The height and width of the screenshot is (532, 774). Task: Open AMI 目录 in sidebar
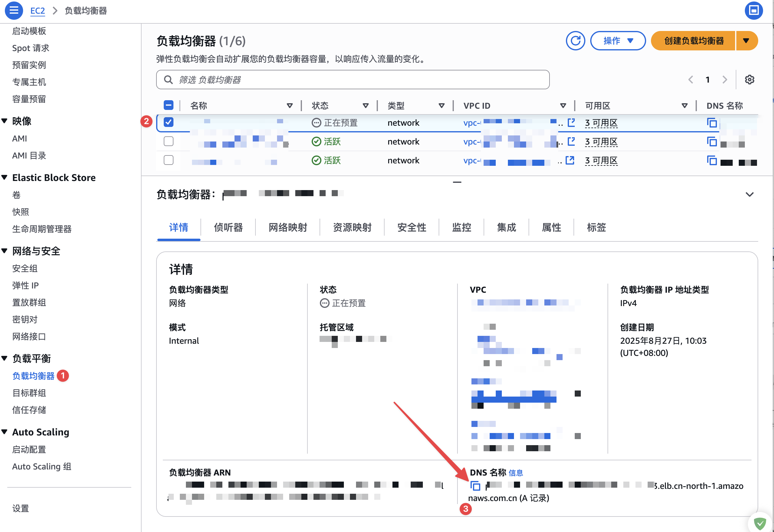[29, 155]
